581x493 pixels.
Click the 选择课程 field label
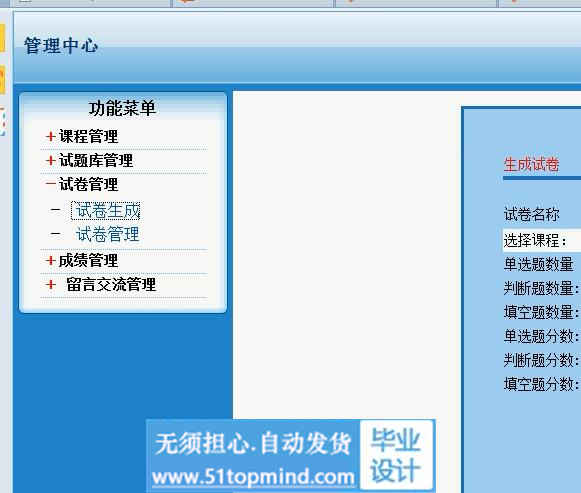click(535, 241)
